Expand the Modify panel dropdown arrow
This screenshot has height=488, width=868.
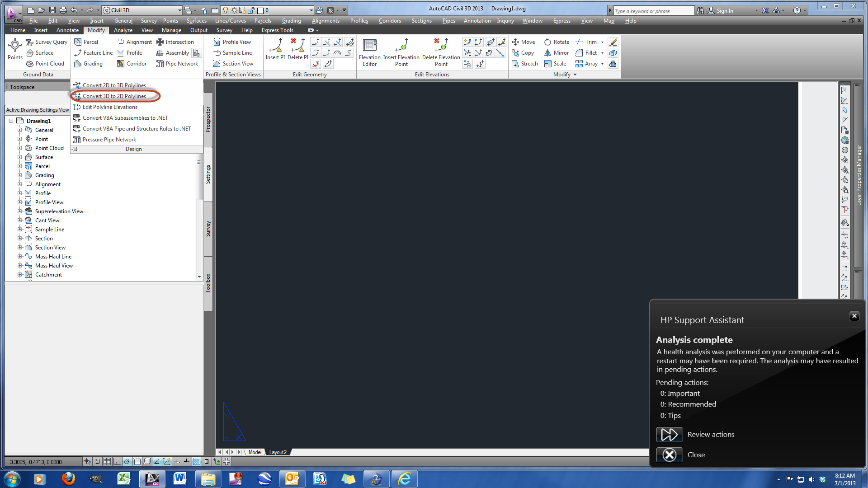[575, 75]
